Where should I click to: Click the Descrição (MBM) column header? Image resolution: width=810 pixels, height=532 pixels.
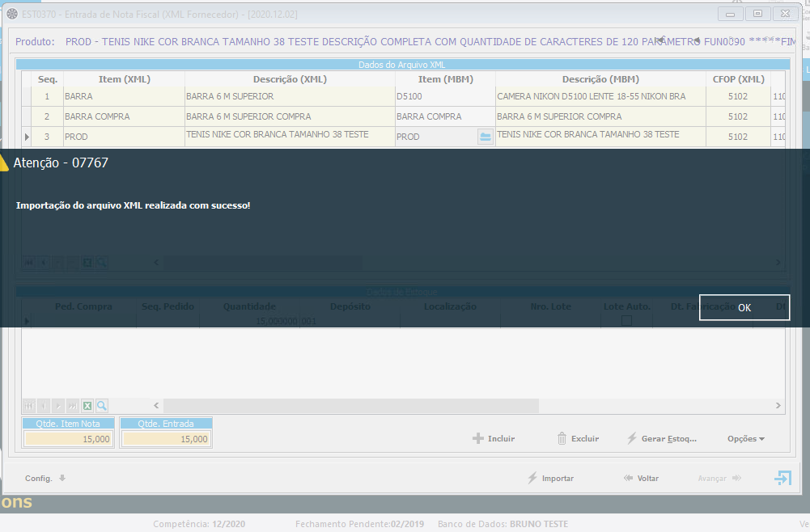coord(600,79)
